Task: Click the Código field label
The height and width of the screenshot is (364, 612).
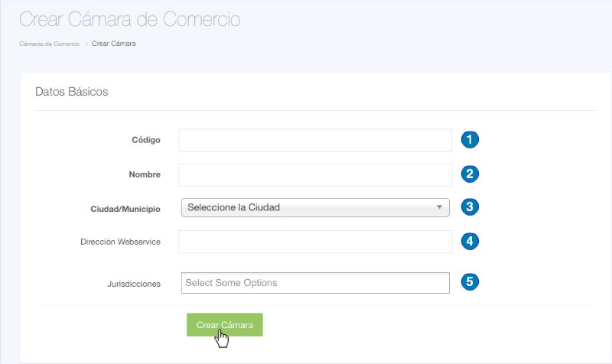Action: (x=146, y=141)
